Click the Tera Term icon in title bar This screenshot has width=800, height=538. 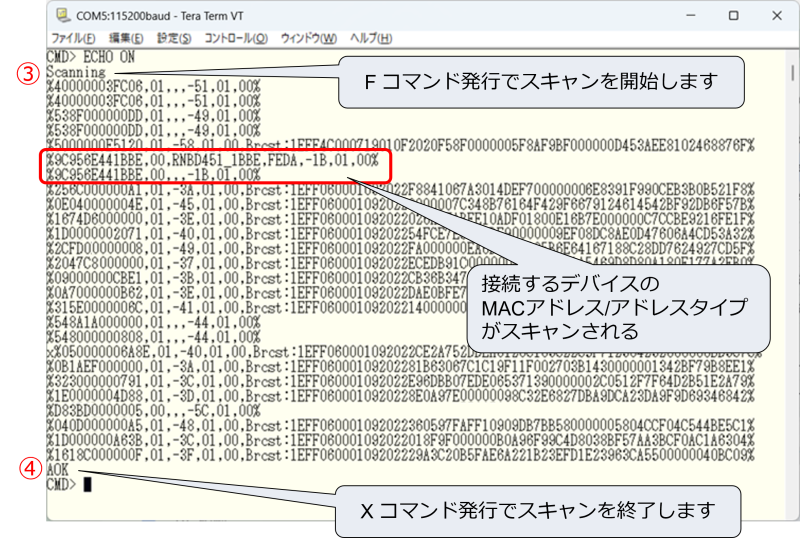[64, 16]
